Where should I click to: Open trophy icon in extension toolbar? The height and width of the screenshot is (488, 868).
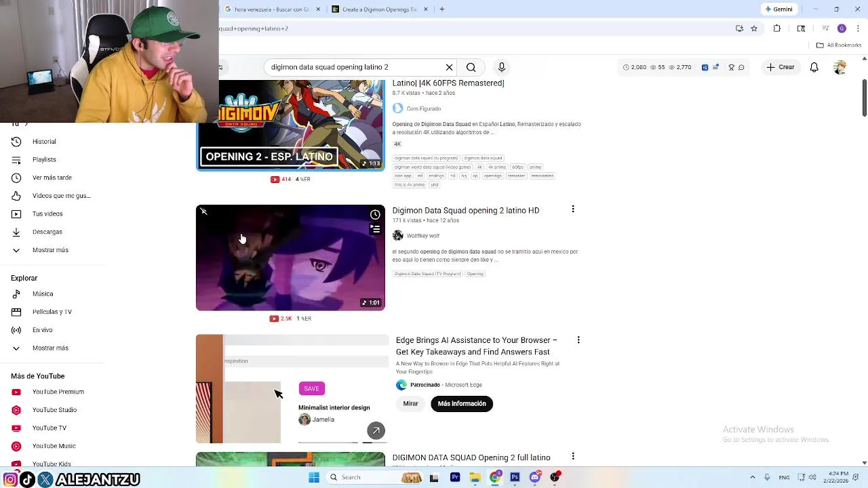731,67
